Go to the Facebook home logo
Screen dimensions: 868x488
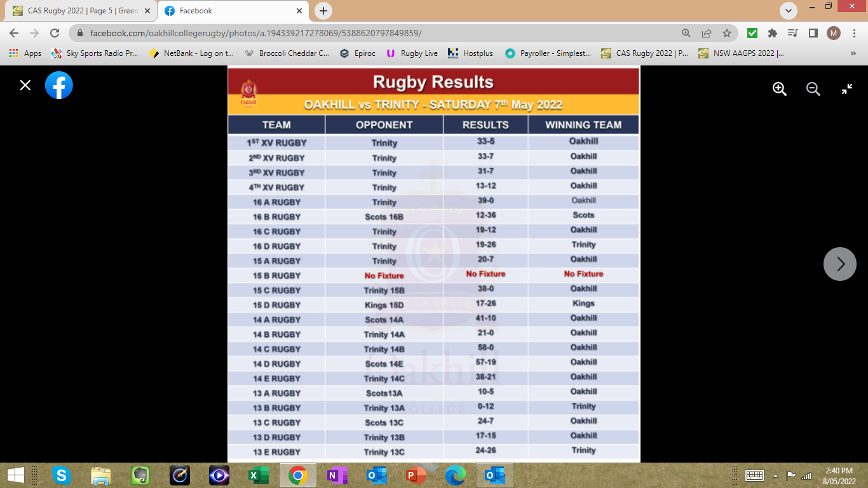pos(59,85)
